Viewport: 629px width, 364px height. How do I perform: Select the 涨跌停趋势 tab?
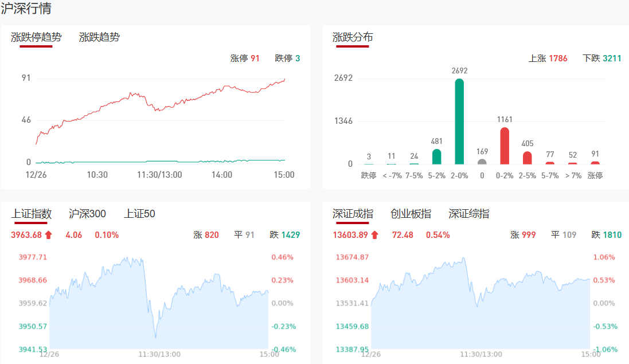click(x=36, y=37)
